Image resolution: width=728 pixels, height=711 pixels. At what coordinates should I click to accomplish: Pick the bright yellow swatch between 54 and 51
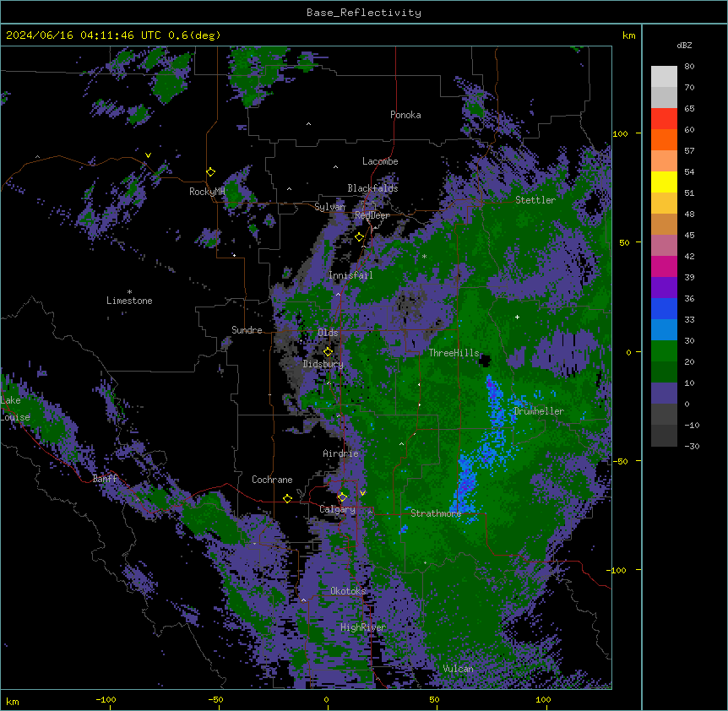(664, 182)
